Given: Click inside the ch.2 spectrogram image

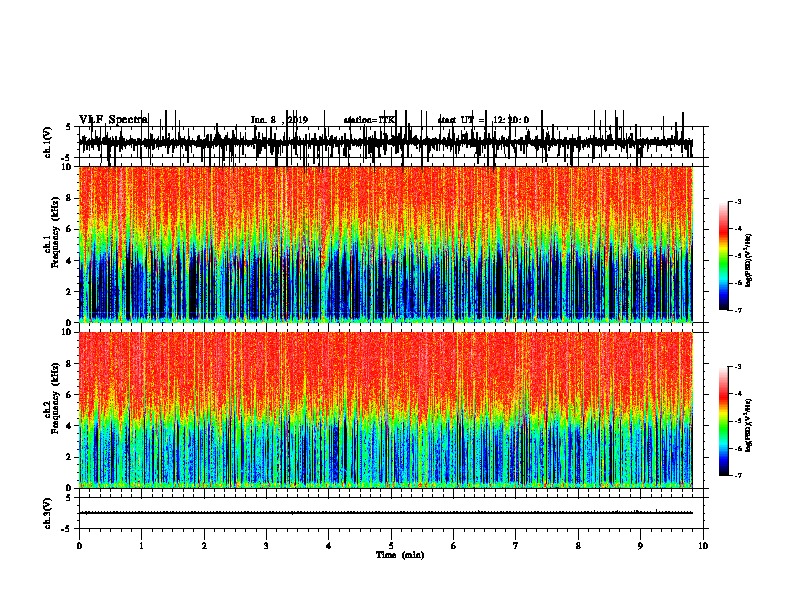Looking at the screenshot, I should point(385,410).
